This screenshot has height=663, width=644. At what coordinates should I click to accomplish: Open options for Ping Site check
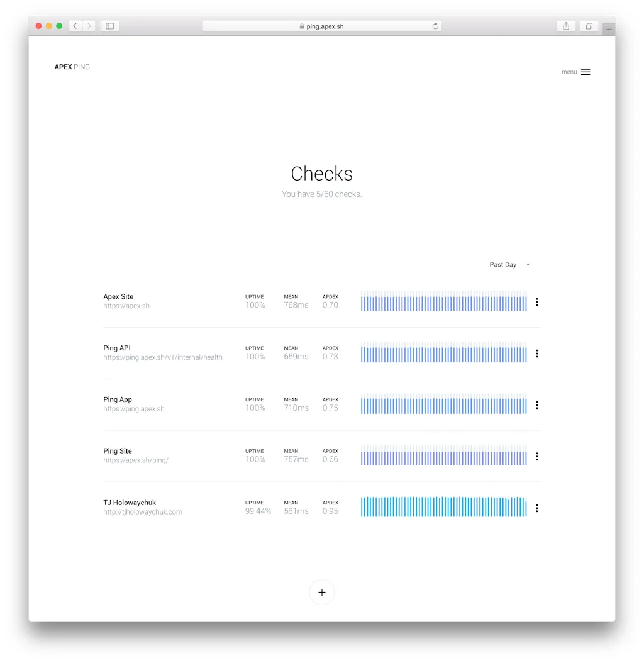click(x=536, y=457)
